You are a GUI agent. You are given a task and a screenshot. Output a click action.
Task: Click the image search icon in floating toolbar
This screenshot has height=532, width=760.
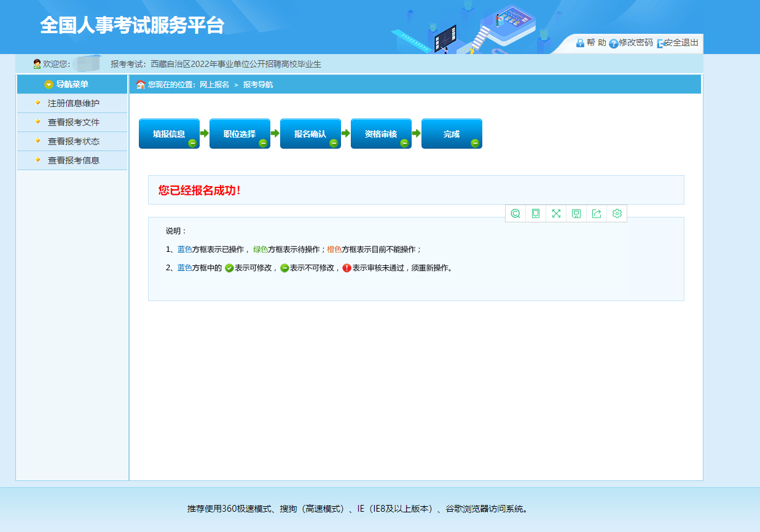coord(515,214)
